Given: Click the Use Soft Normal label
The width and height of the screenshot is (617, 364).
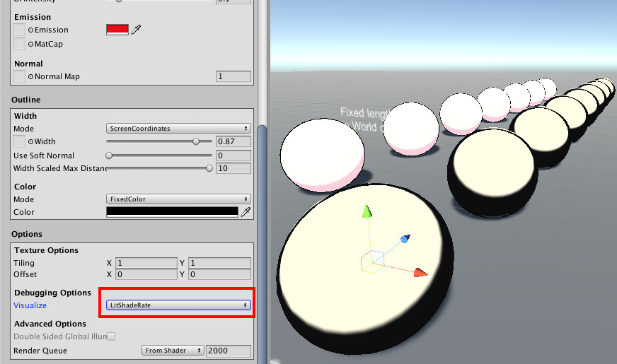Looking at the screenshot, I should tap(44, 155).
